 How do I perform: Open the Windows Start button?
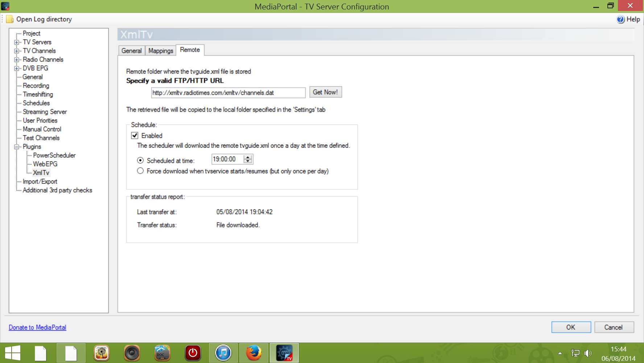[13, 353]
